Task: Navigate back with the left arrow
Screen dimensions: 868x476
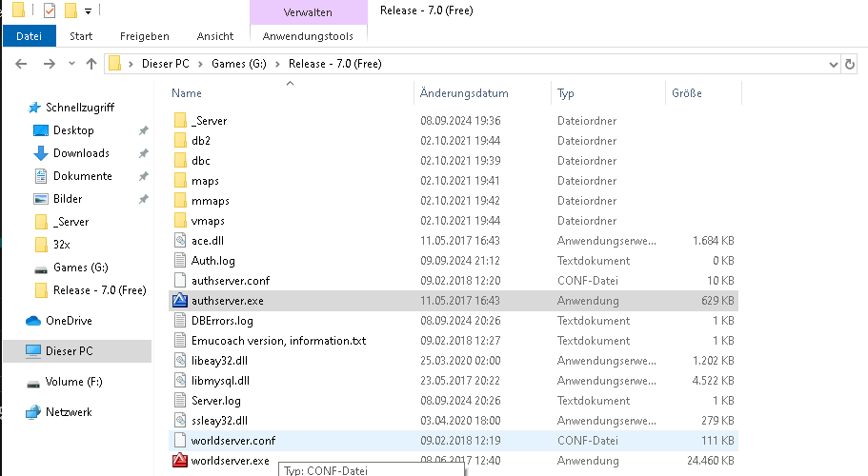Action: (x=21, y=64)
